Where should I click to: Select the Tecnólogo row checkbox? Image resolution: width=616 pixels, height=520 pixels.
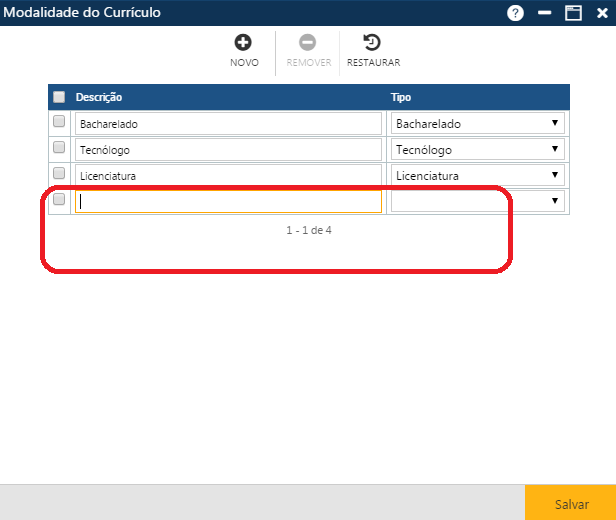coord(59,147)
